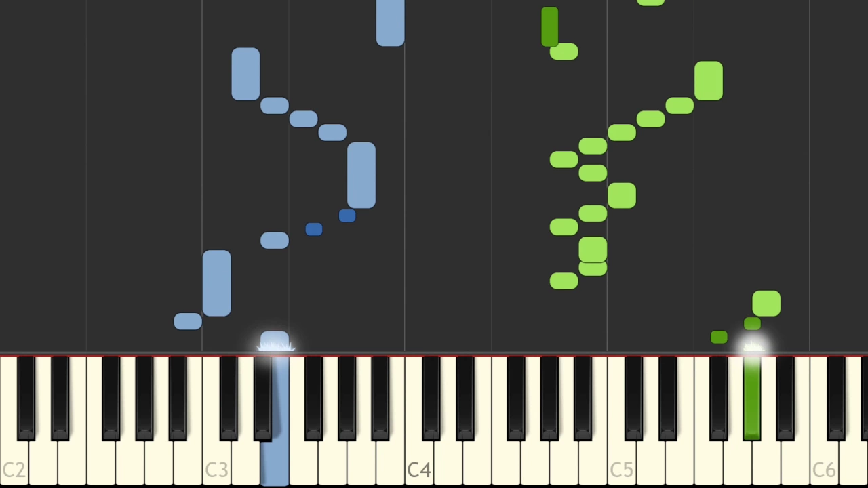
Task: Click the dark blue falling note on F#3
Action: point(314,229)
